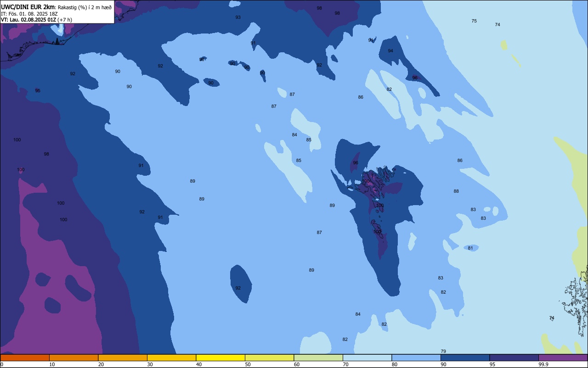Click the humidity value '93' on the map

tap(238, 17)
